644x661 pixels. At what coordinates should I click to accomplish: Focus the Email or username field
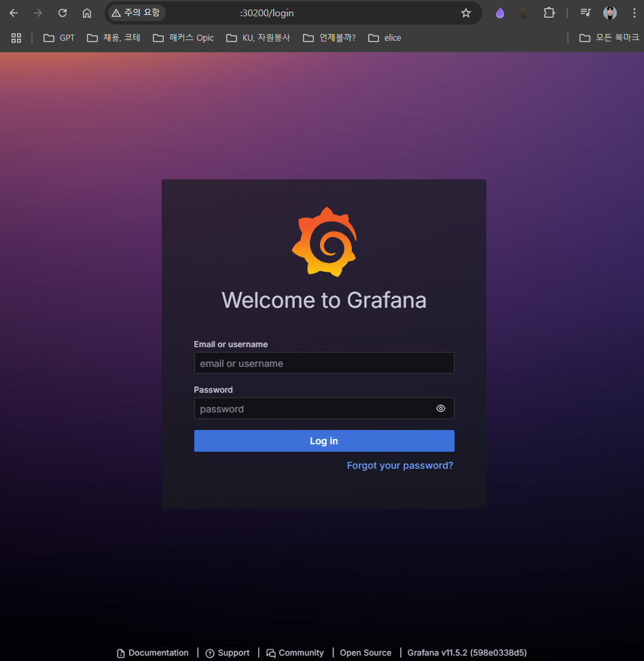click(324, 363)
